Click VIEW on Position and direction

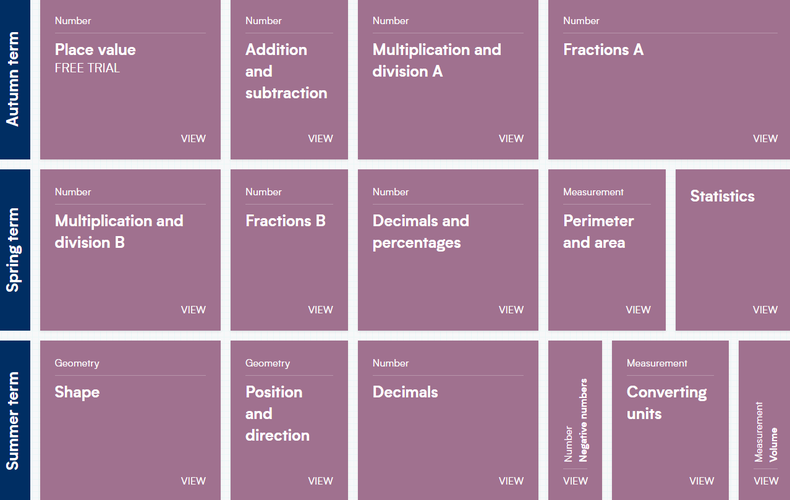coord(320,481)
